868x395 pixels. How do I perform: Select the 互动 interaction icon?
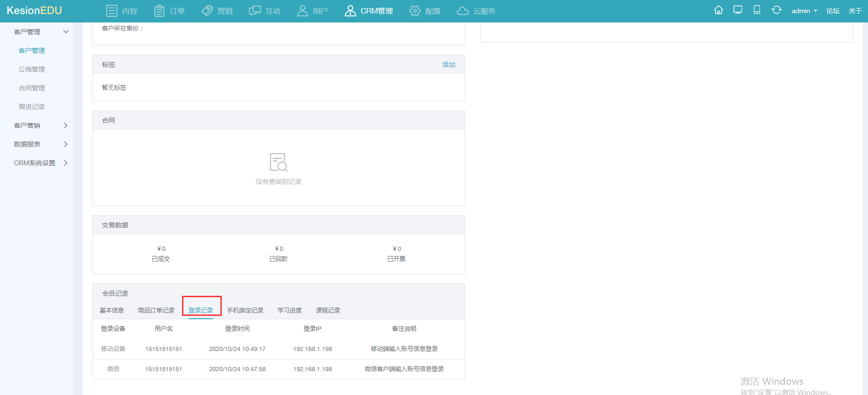[255, 11]
